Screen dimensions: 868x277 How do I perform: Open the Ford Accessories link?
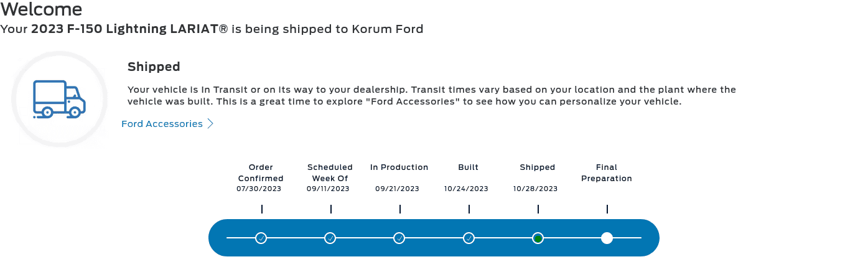tap(162, 124)
